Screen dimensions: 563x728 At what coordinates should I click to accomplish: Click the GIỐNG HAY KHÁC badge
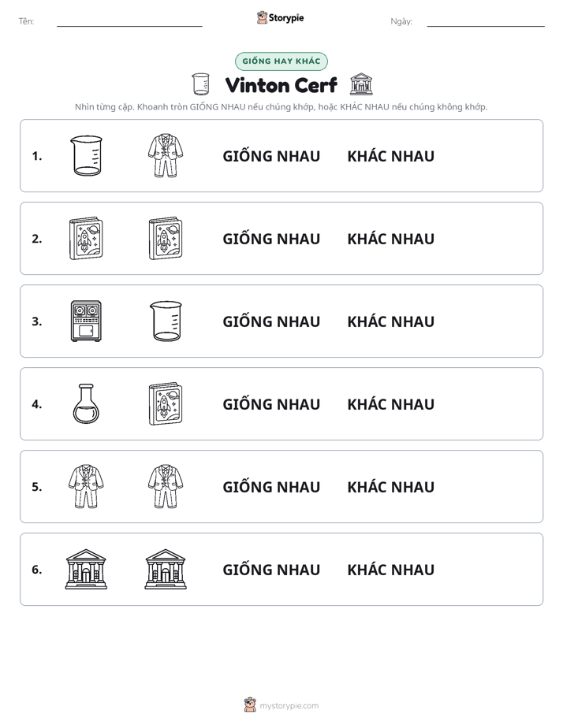tap(281, 61)
